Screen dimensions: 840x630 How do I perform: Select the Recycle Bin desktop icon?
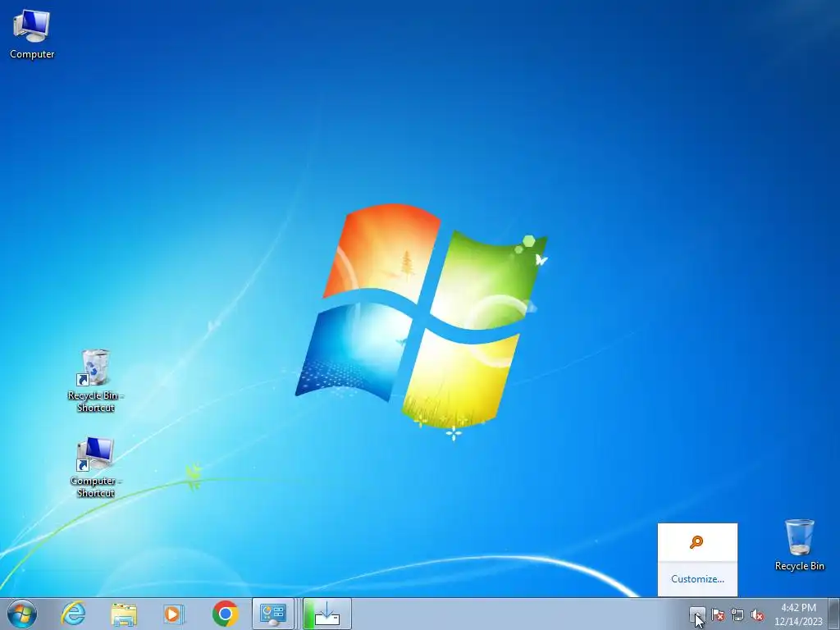(x=799, y=545)
